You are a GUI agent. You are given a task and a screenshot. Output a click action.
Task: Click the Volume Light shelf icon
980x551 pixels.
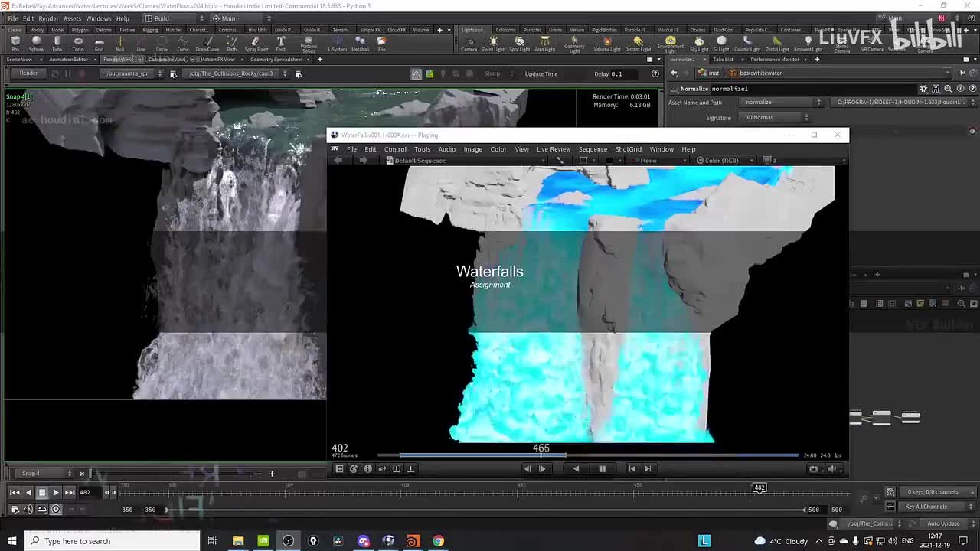pos(607,43)
